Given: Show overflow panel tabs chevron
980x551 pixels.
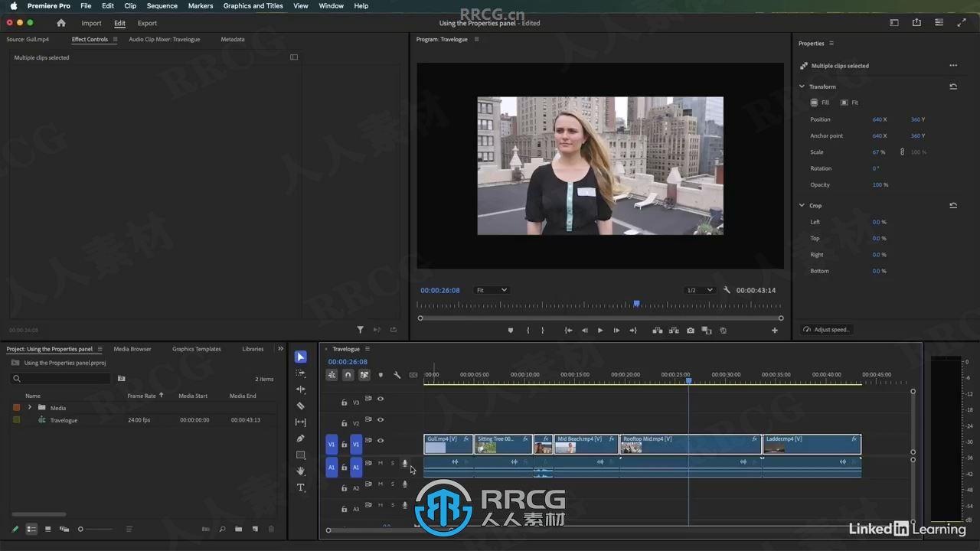Looking at the screenshot, I should 280,349.
